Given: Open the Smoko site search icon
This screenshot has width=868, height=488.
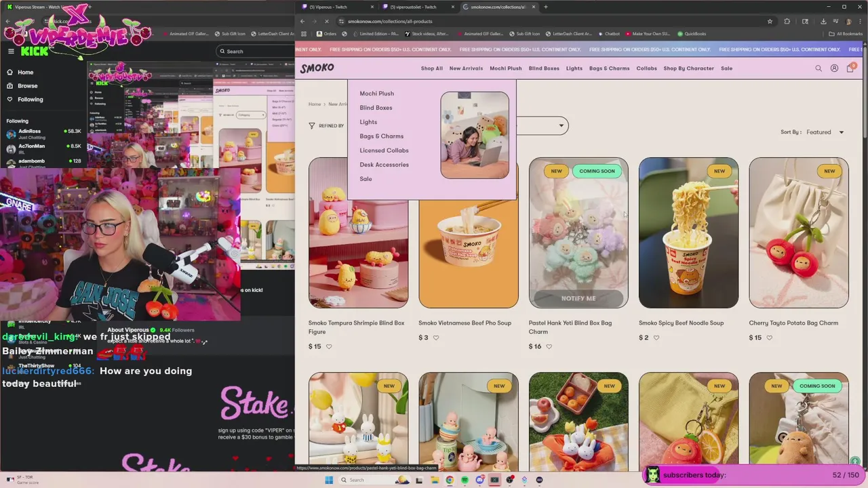Looking at the screenshot, I should tap(818, 68).
